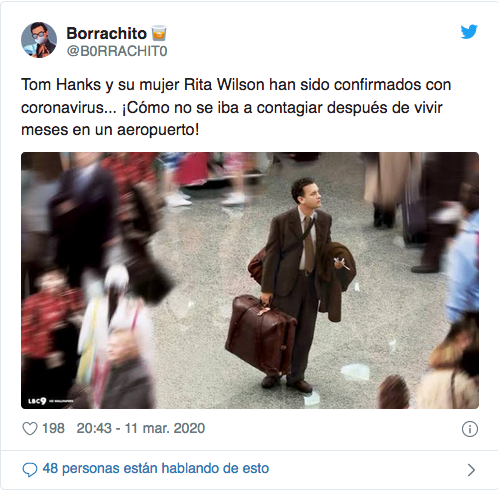
Task: Click the word 'aeropuerto!' in the tweet
Action: (158, 130)
